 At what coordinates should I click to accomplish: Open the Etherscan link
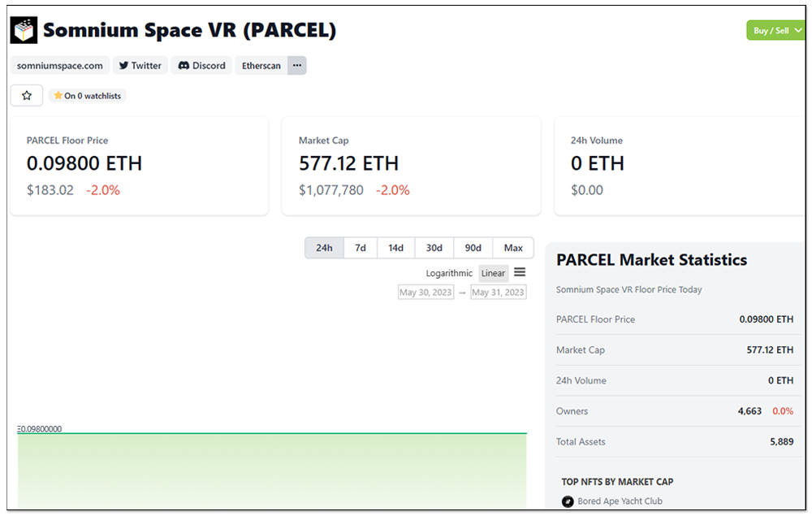[261, 65]
